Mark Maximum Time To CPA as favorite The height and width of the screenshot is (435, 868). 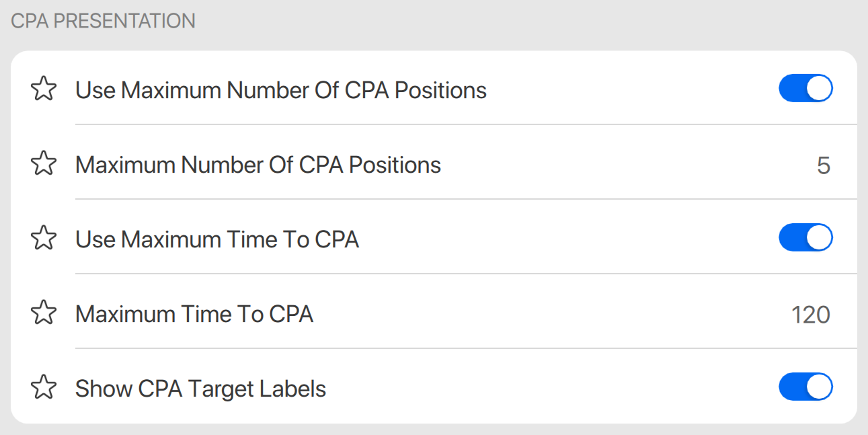coord(44,313)
